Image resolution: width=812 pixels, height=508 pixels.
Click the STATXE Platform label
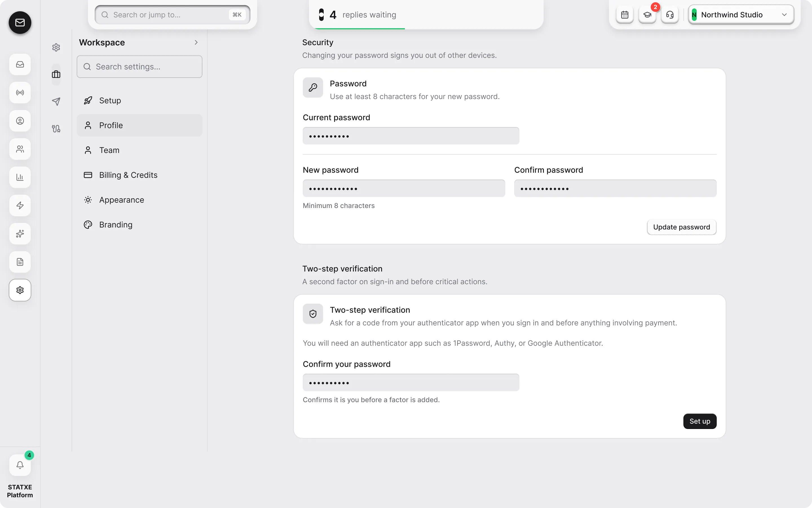point(20,491)
